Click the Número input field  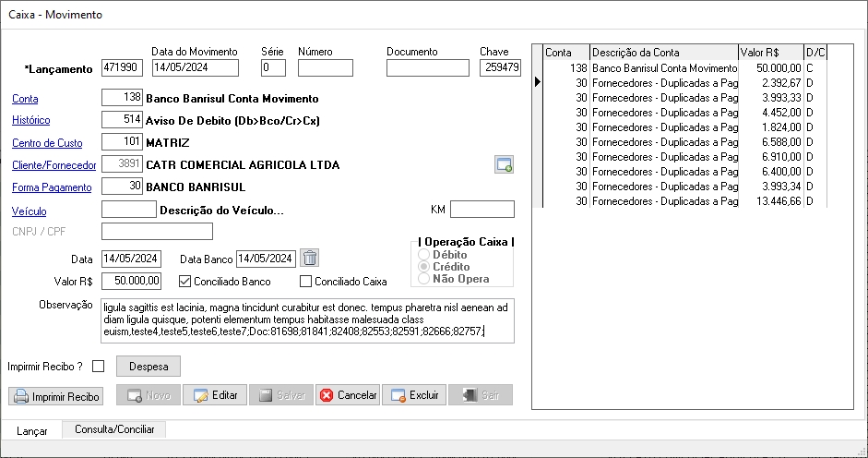[x=326, y=67]
